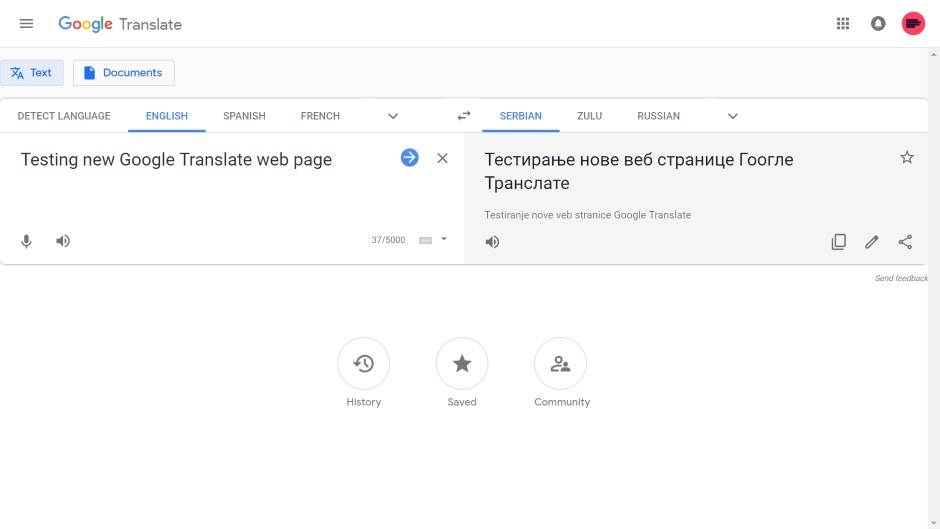Viewport: 940px width, 529px height.
Task: Click the blue translate arrow button
Action: click(x=409, y=158)
